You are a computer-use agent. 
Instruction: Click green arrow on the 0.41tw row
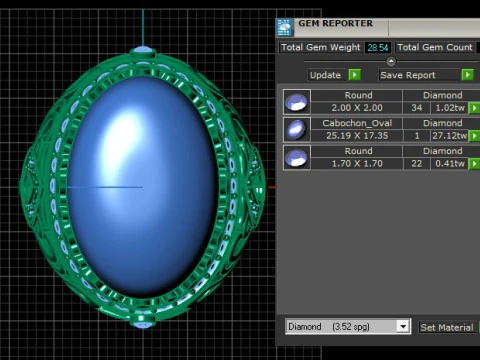point(474,164)
